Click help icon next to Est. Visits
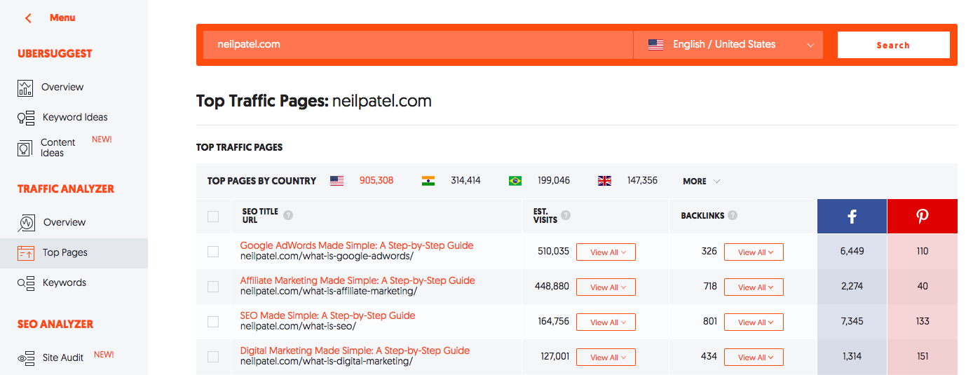 (x=566, y=216)
